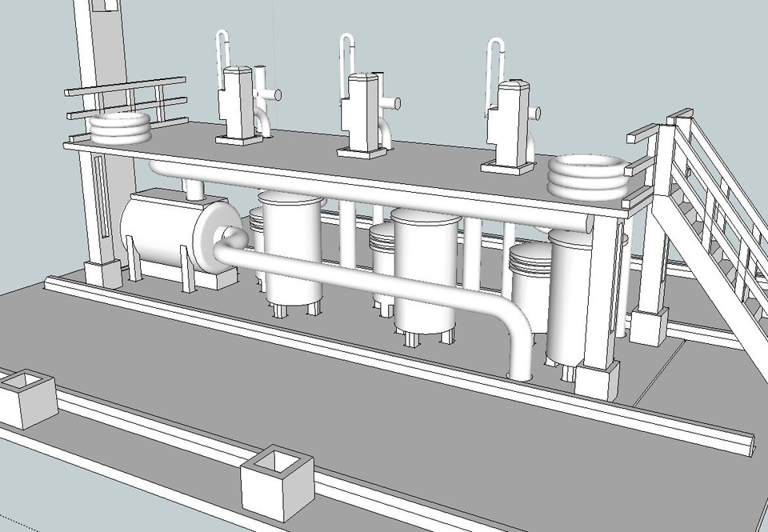768x532 pixels.
Task: Select the left pump unit on the upper deck
Action: point(236,108)
